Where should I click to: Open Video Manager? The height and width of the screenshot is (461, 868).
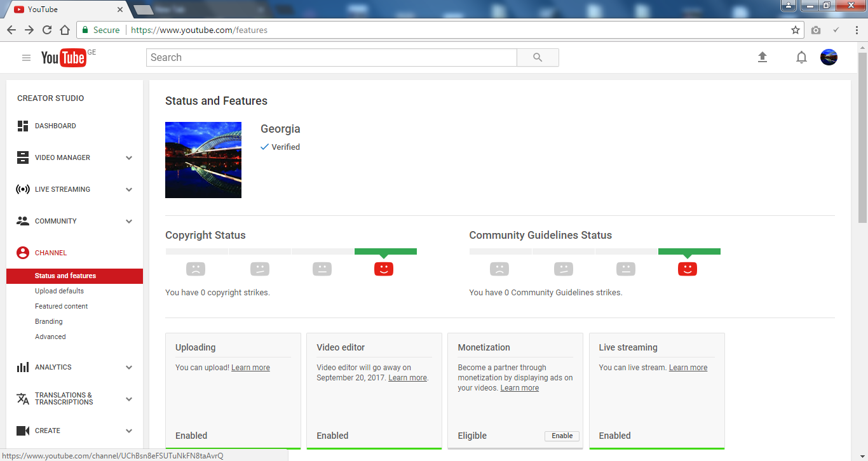pos(62,157)
